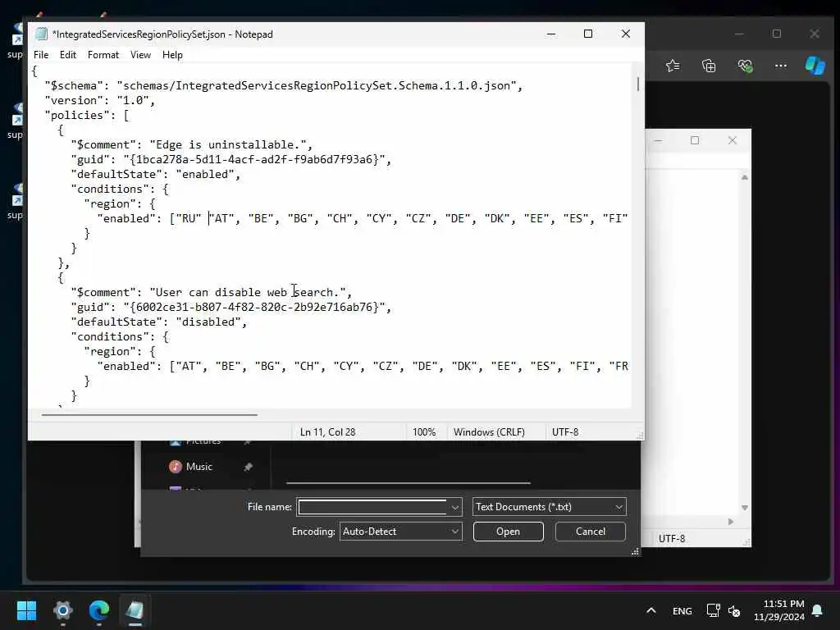The image size is (840, 630).
Task: Open the Help menu in Notepad
Action: [172, 55]
